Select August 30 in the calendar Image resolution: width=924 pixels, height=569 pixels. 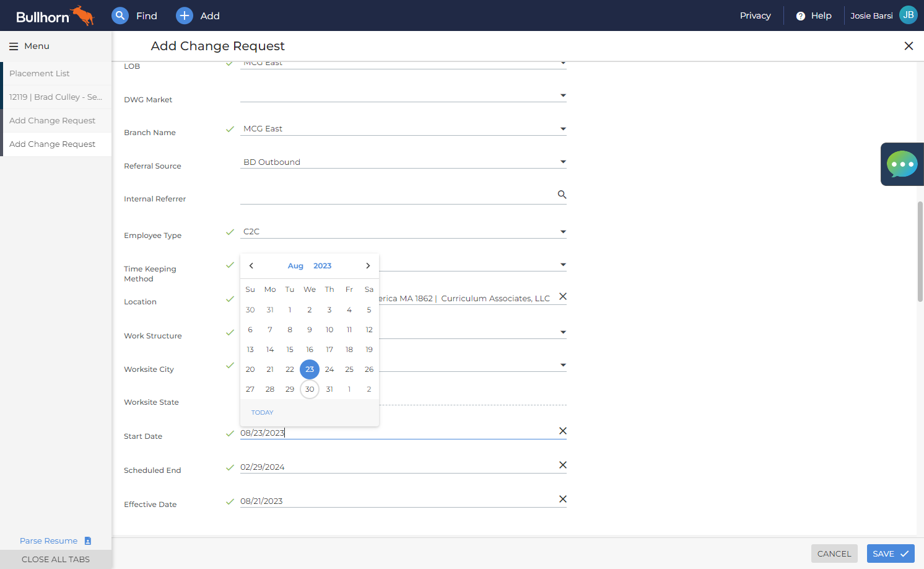pos(310,389)
